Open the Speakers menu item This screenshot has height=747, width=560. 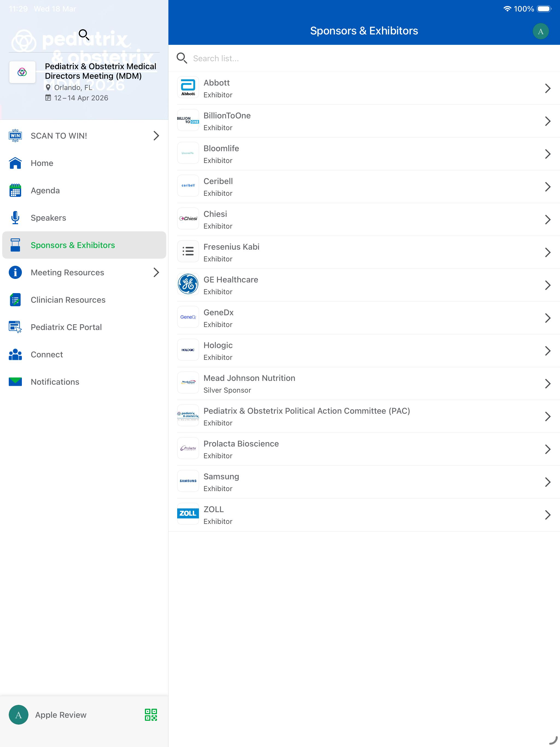[x=84, y=218]
